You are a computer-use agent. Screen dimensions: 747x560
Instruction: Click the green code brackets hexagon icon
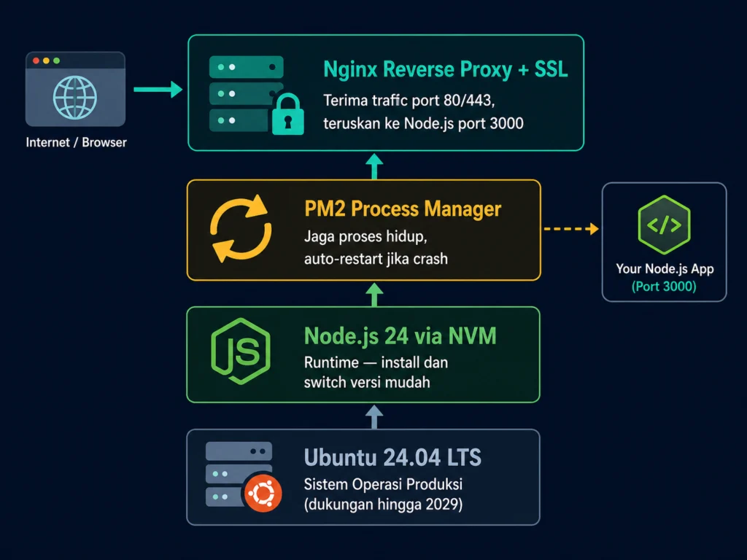[x=664, y=225]
